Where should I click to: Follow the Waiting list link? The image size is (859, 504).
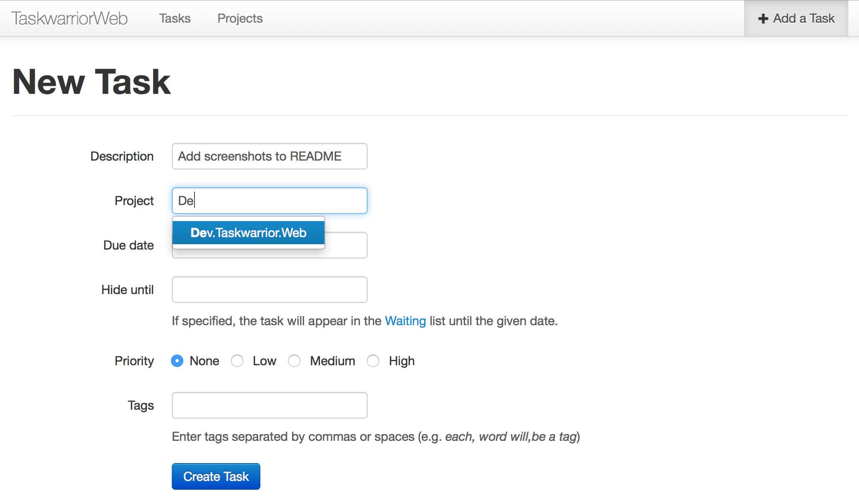[x=405, y=321]
